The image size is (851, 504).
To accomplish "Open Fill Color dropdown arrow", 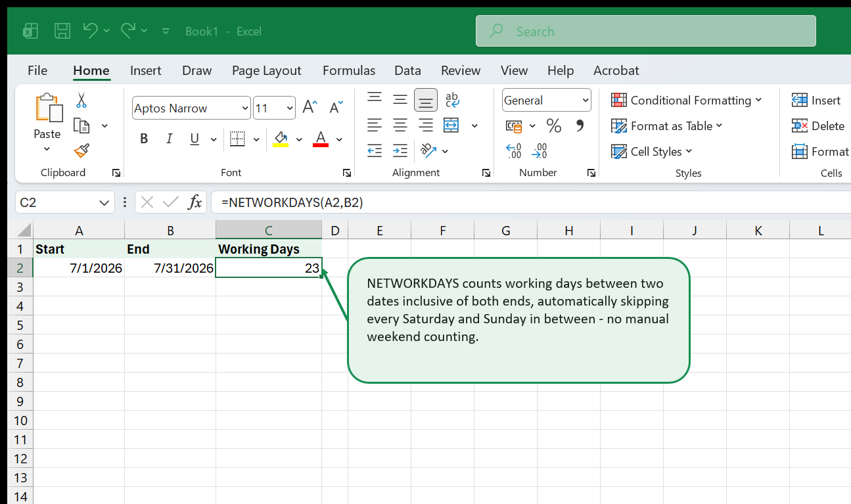I will pos(300,139).
